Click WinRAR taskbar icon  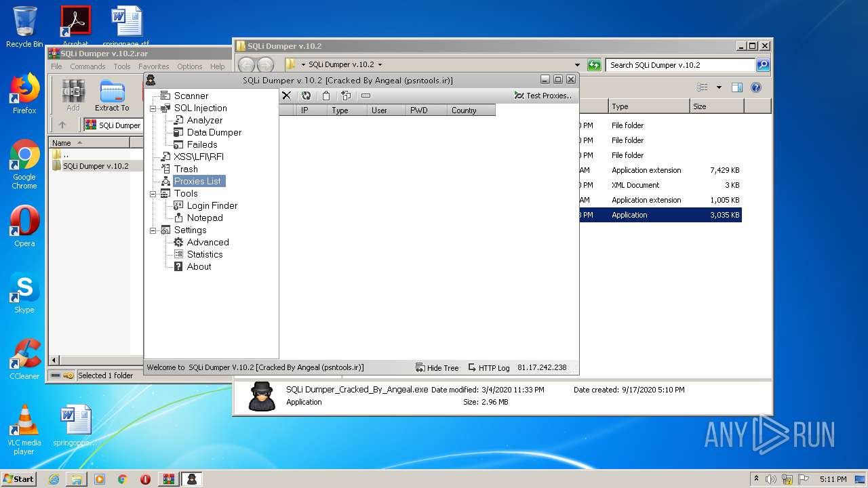coord(169,479)
